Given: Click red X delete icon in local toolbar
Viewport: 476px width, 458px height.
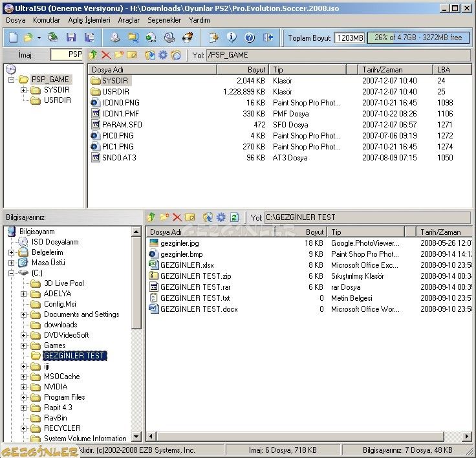Looking at the screenshot, I should [x=177, y=217].
